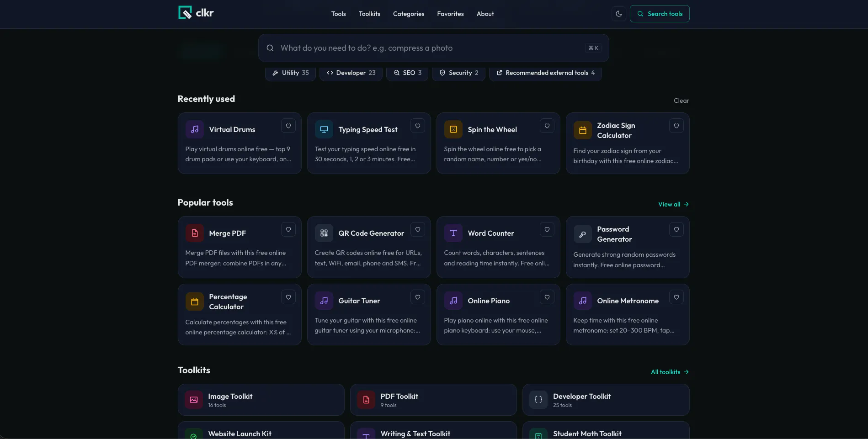Open the Writing & Text Toolkit card
The height and width of the screenshot is (439, 868).
click(x=433, y=430)
